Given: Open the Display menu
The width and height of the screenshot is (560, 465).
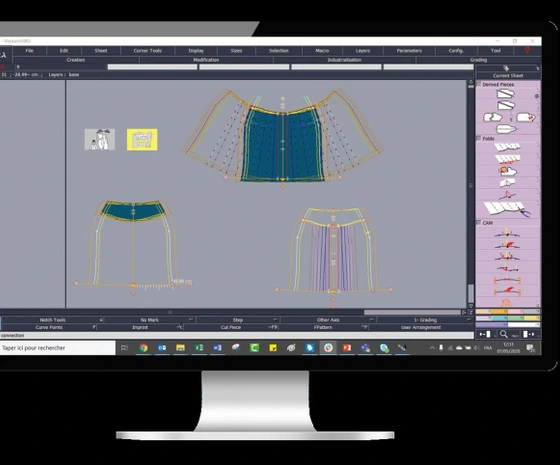Looking at the screenshot, I should coord(196,51).
